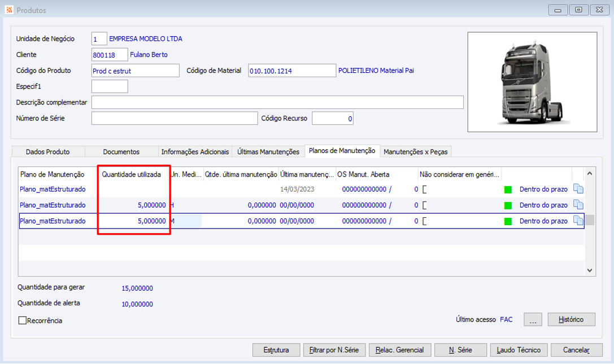Click the Especif1 input field
Screen dimensions: 614x364
point(110,86)
